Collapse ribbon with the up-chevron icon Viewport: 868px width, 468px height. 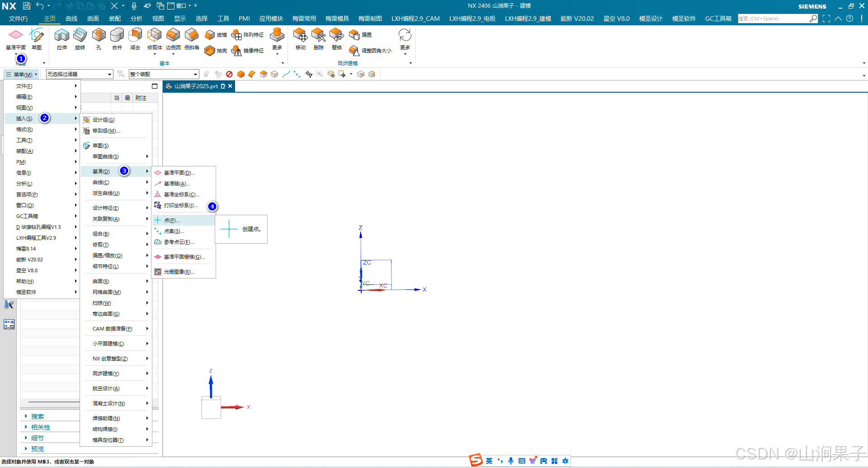pyautogui.click(x=838, y=19)
